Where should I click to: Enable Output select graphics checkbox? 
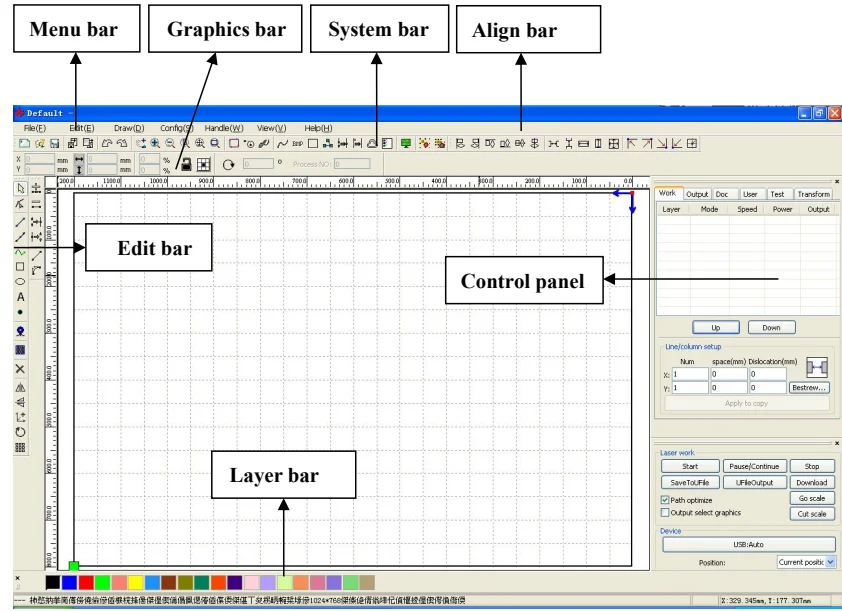(x=665, y=513)
